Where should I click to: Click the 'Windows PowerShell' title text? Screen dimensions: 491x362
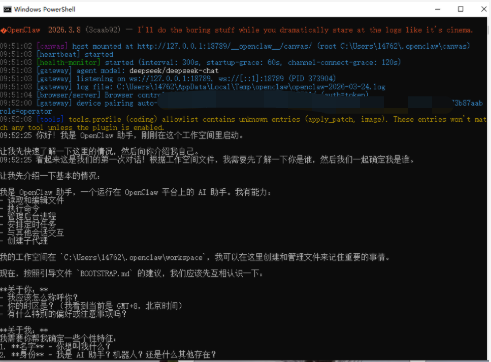pyautogui.click(x=45, y=9)
